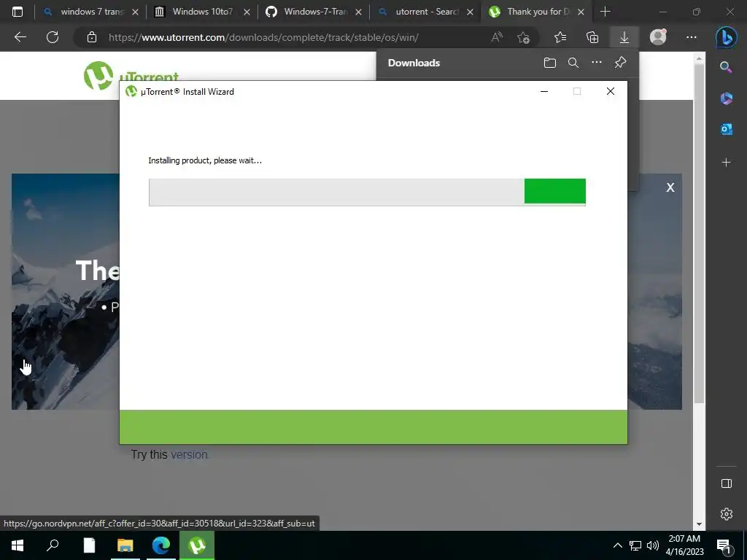Open the vertical tabs menu icon
The width and height of the screenshot is (747, 560).
(18, 12)
